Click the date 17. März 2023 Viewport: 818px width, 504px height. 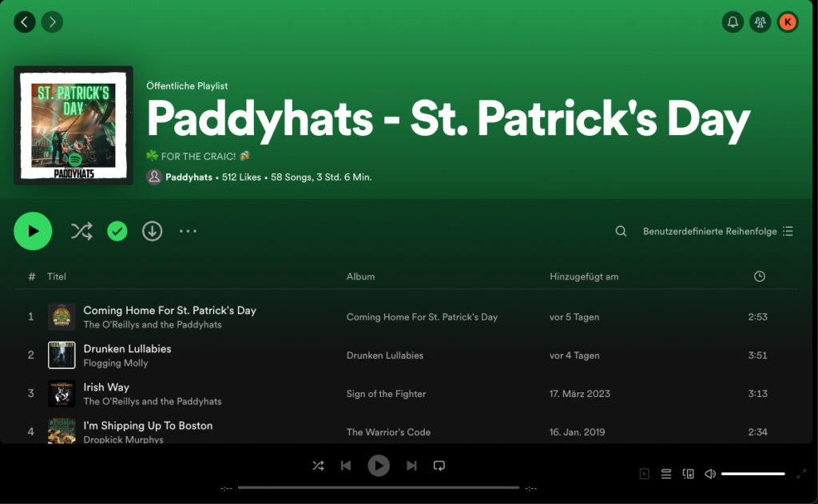coord(580,394)
